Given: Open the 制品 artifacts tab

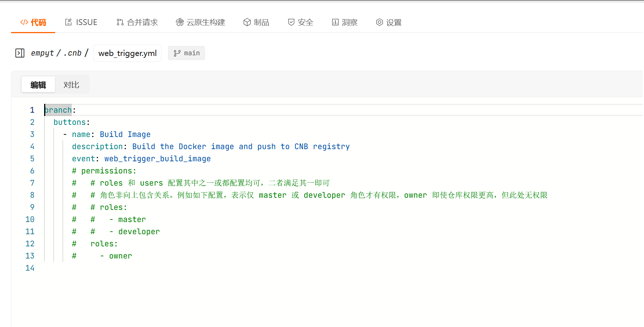Looking at the screenshot, I should coord(256,22).
